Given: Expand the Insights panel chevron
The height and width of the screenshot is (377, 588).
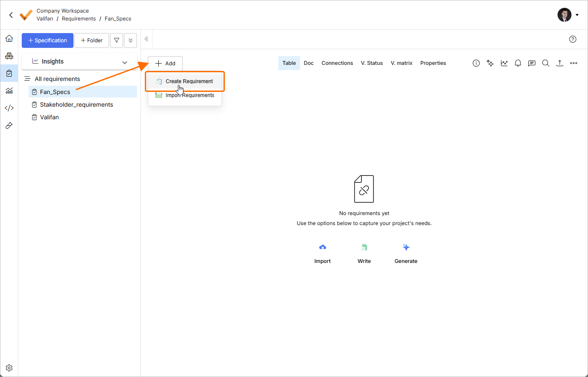Looking at the screenshot, I should coord(125,62).
